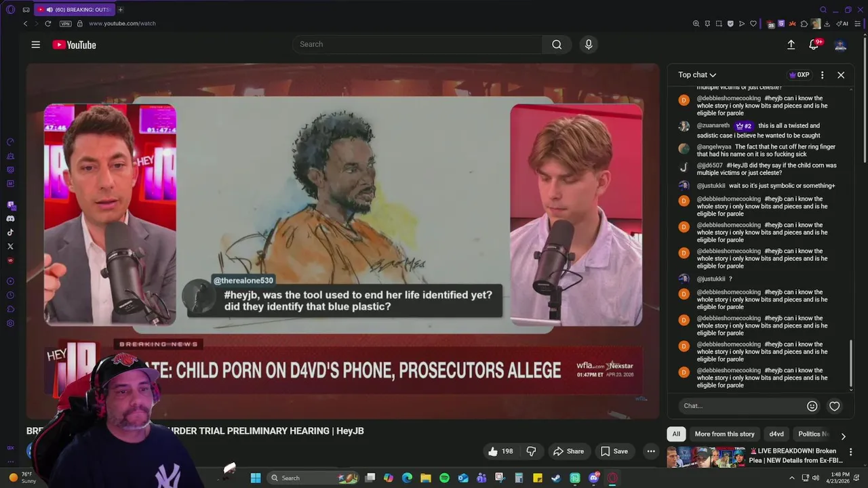The width and height of the screenshot is (868, 488).
Task: Click @zuanareth username in chat
Action: pyautogui.click(x=713, y=126)
